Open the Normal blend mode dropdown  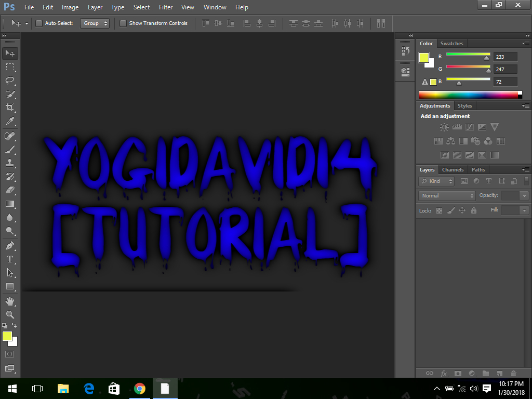point(447,196)
